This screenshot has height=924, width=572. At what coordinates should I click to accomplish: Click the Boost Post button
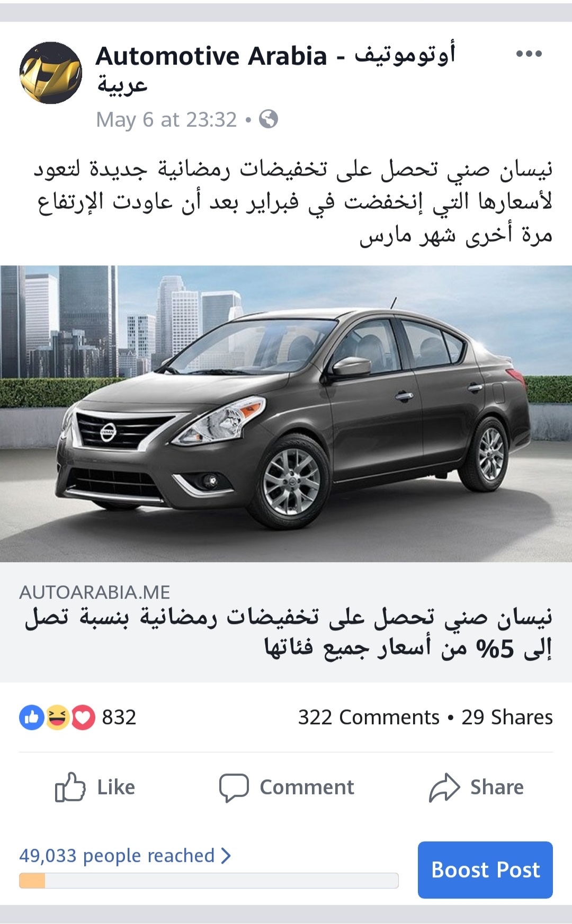click(485, 870)
